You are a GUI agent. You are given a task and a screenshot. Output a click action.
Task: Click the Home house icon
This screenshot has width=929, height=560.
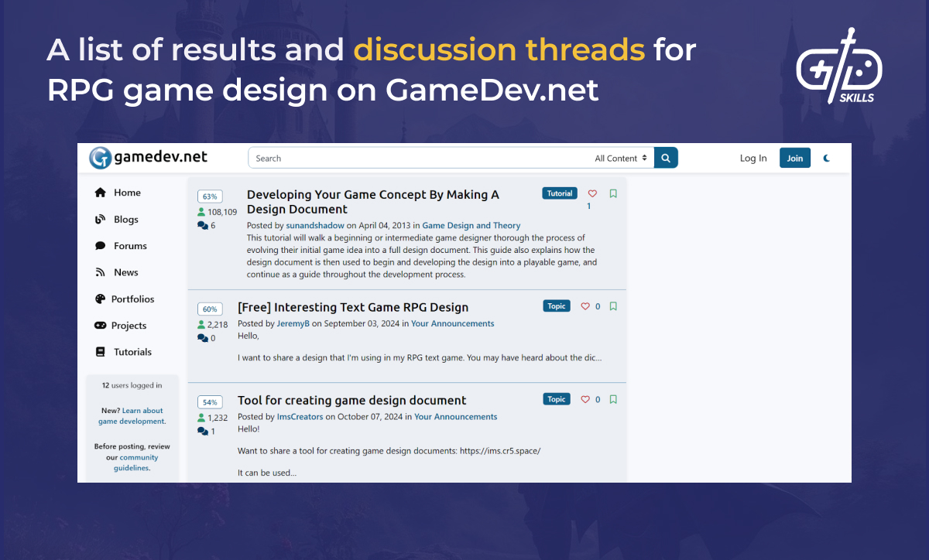100,193
